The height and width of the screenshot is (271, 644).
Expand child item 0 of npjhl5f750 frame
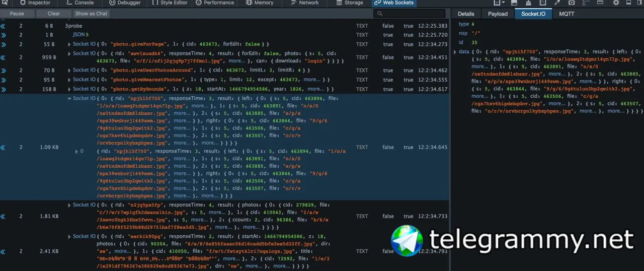click(76, 151)
